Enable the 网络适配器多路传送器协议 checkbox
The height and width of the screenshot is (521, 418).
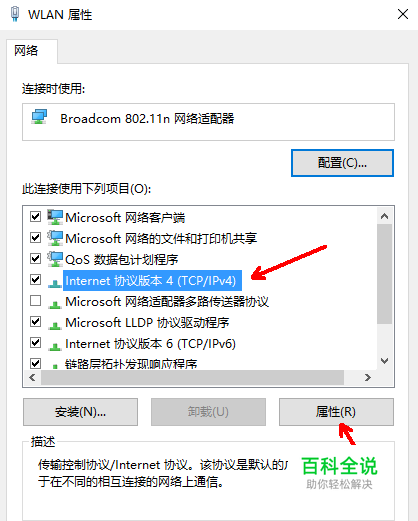[x=35, y=301]
